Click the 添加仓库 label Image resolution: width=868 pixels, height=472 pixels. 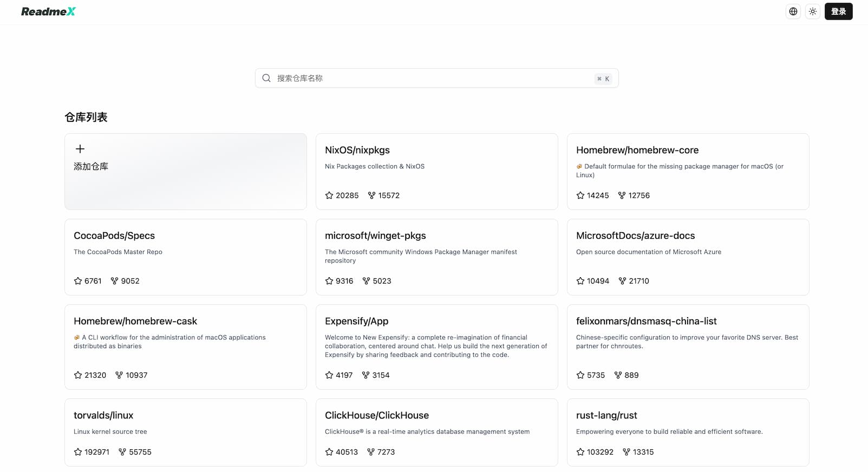tap(91, 167)
